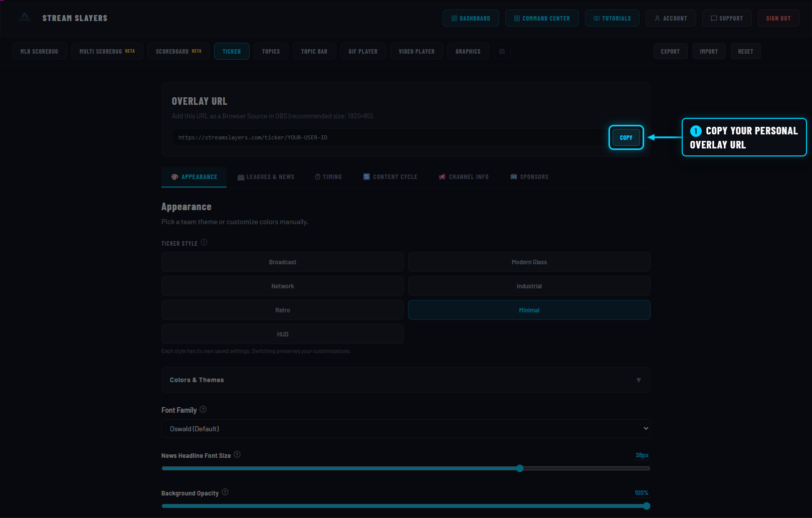Copy the overlay URL

pyautogui.click(x=626, y=137)
